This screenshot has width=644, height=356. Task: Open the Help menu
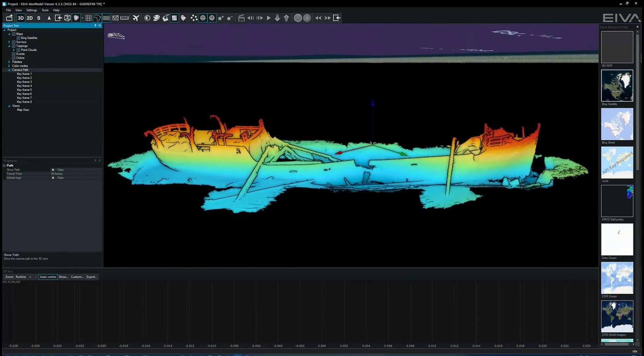tap(56, 10)
